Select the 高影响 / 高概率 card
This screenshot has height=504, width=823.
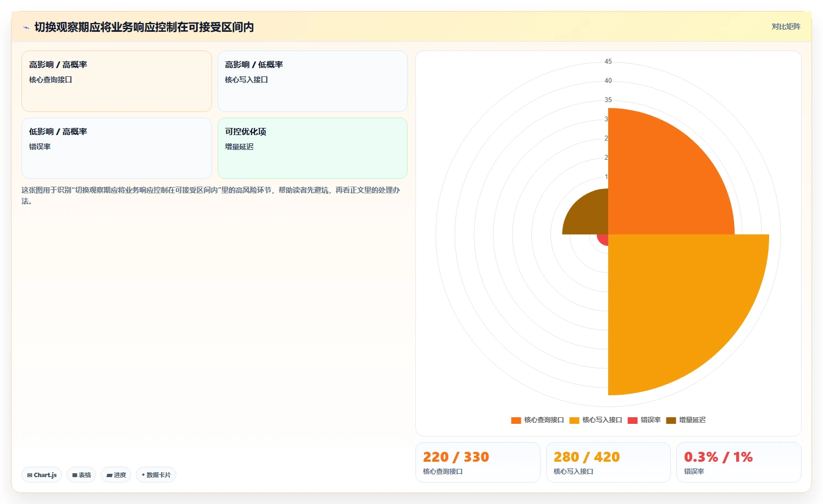click(116, 81)
